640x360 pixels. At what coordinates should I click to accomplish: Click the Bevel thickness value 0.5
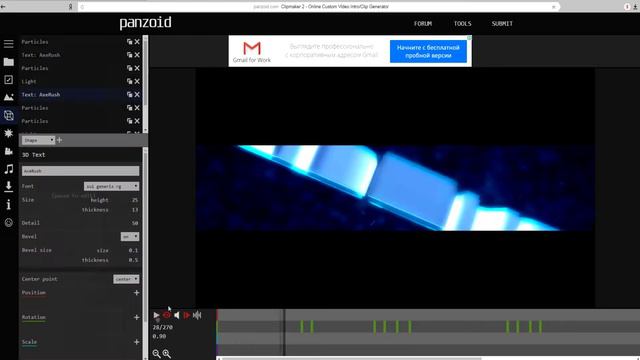[x=133, y=260]
